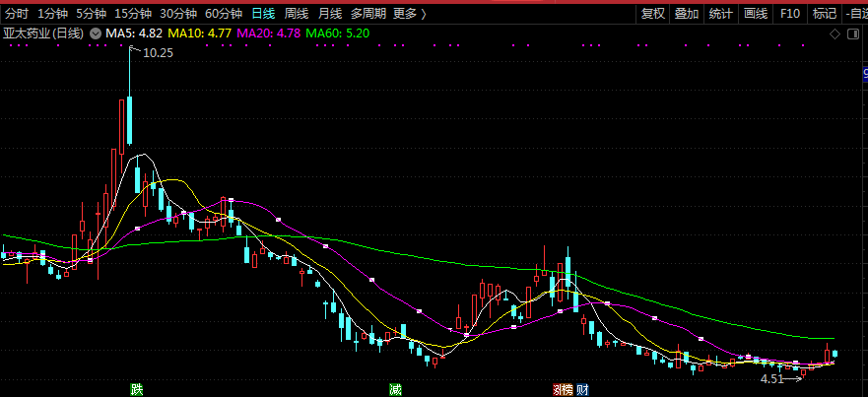The width and height of the screenshot is (868, 397).
Task: Click the -自选 watchlist removal button
Action: click(x=856, y=14)
